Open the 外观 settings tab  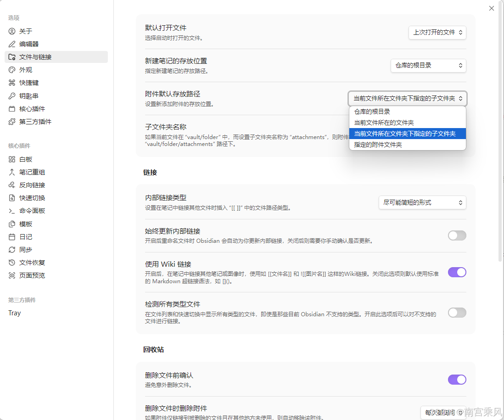(x=56, y=70)
